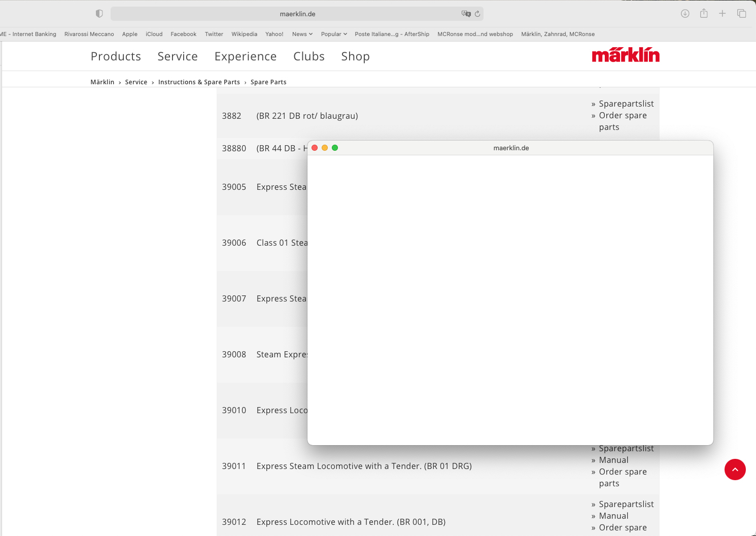Open the Clubs menu
Screen dimensions: 756x536
pyautogui.click(x=309, y=56)
